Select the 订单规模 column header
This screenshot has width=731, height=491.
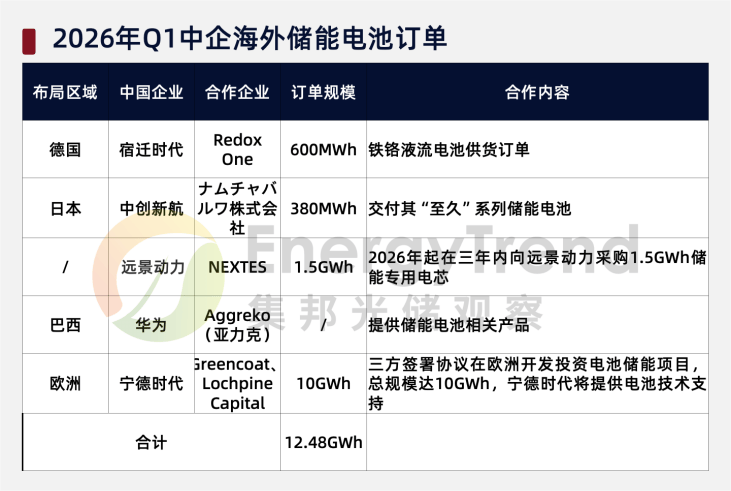coord(324,92)
